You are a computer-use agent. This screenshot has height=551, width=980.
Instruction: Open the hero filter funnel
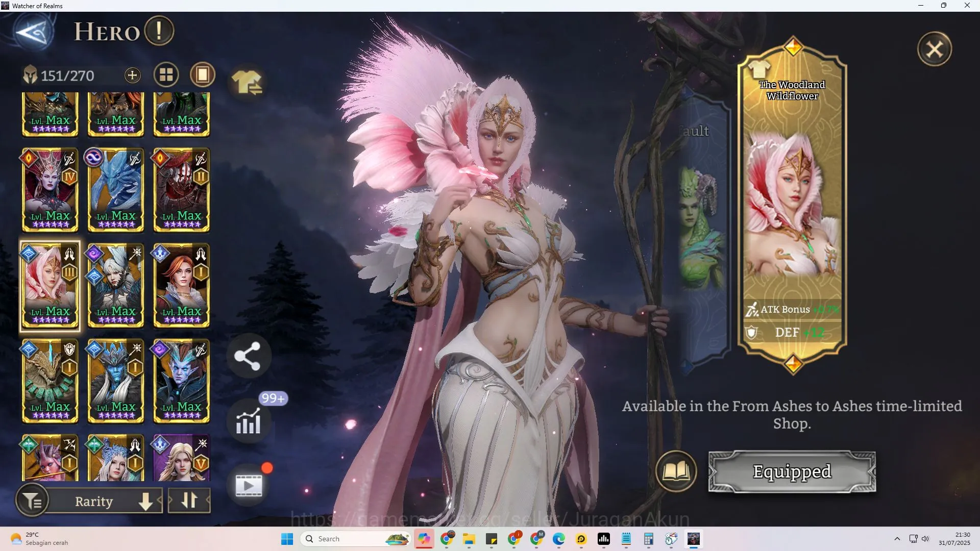pos(33,501)
